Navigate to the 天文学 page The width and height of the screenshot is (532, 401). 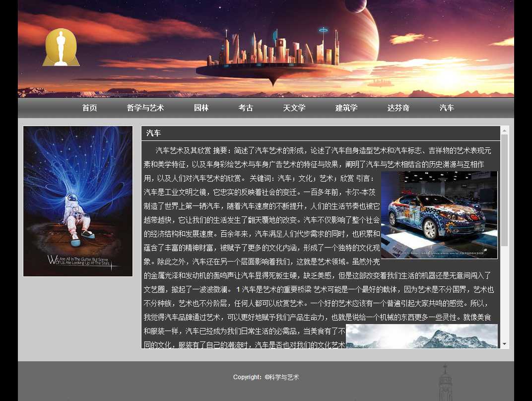pos(294,108)
